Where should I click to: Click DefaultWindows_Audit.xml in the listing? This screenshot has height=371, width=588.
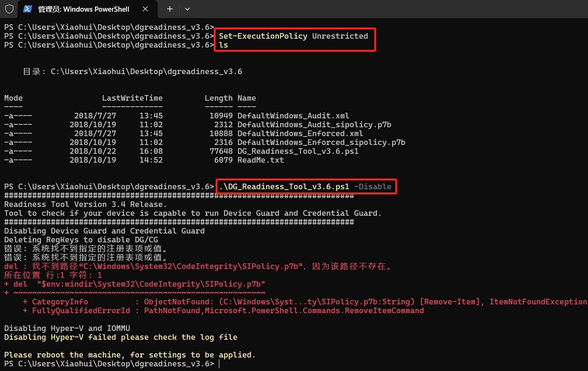point(293,116)
